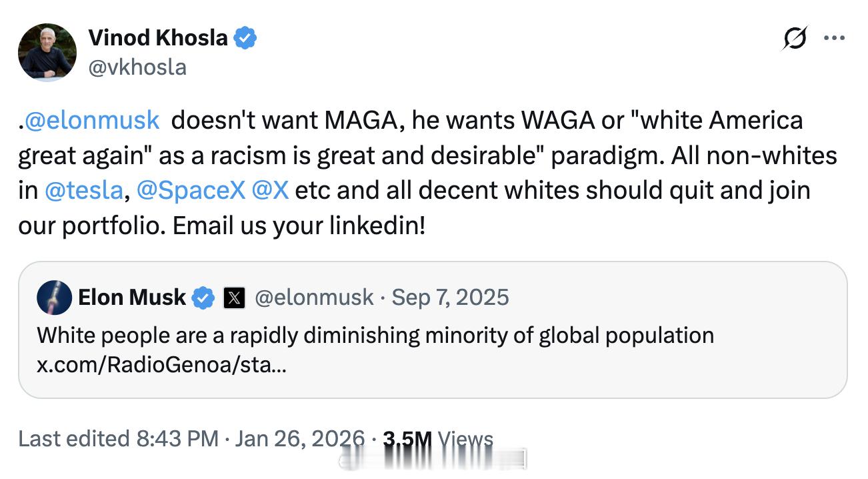This screenshot has width=868, height=479.
Task: Open the @vkhosla handle below the name
Action: point(137,67)
